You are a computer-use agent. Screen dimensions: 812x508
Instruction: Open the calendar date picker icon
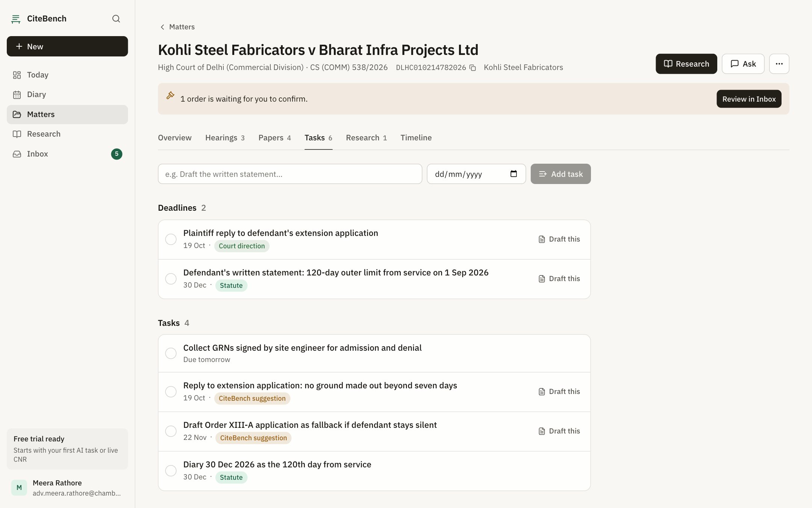click(514, 174)
